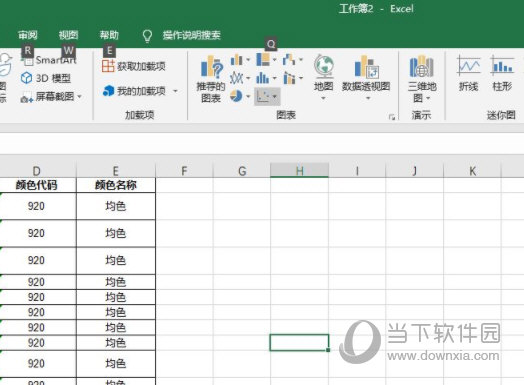Click the 3D Map (三维地图) icon
Image resolution: width=524 pixels, height=385 pixels.
click(x=421, y=67)
